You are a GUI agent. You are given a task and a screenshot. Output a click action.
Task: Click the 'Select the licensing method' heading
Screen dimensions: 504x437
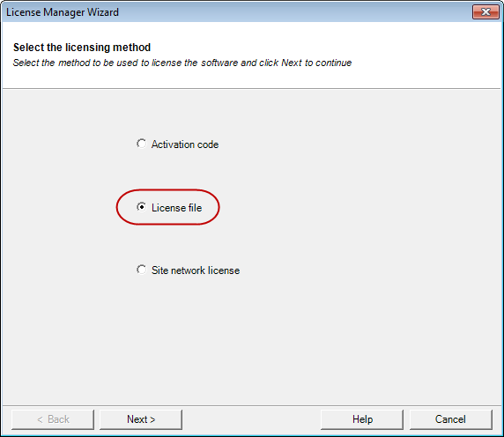pos(82,48)
